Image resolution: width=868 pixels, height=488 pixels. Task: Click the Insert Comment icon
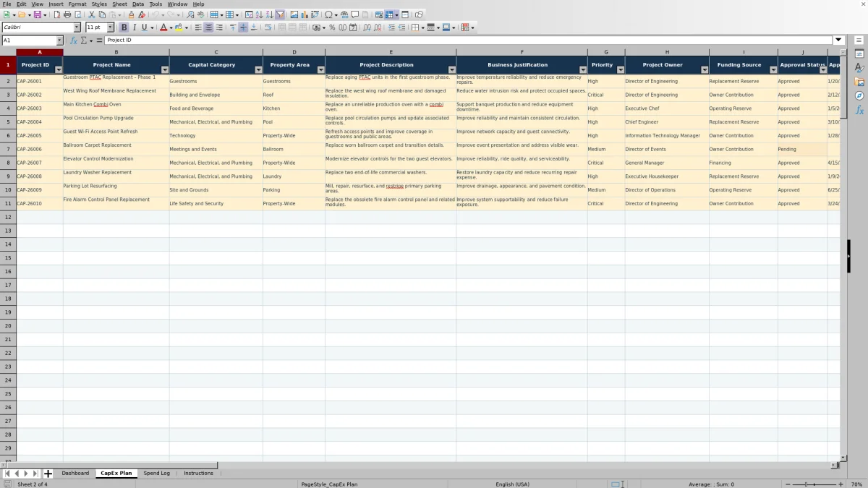355,14
